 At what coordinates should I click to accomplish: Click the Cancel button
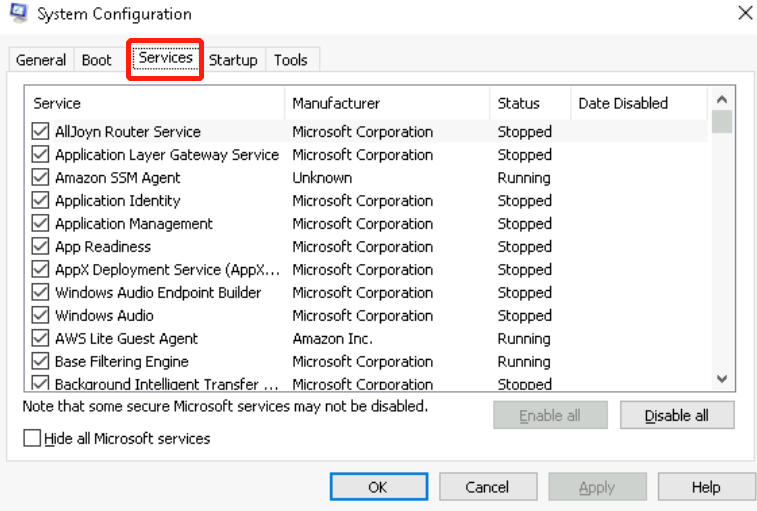coord(487,487)
